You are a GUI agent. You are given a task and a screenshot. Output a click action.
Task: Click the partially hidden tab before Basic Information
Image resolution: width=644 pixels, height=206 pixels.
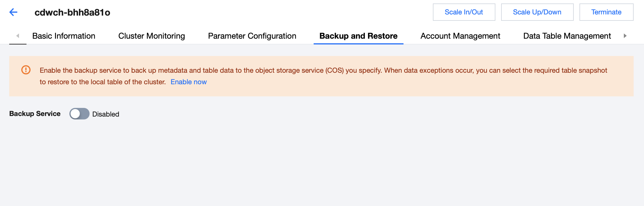pos(18,36)
